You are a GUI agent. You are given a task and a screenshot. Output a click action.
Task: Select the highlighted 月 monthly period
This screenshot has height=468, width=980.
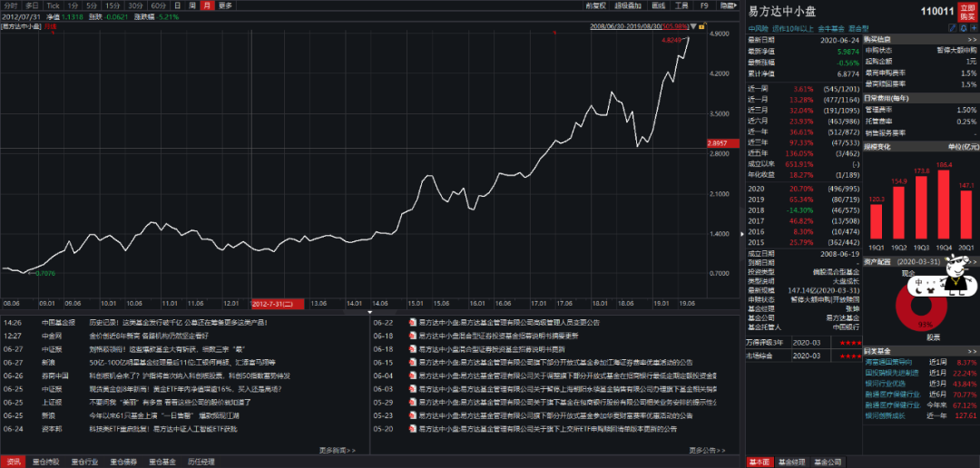pos(208,5)
